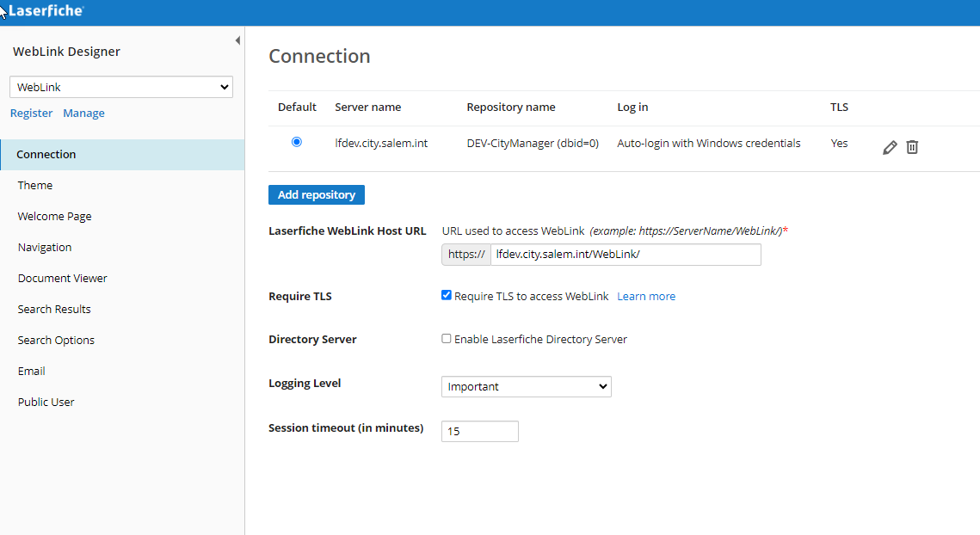Uncheck Require TLS to access WebLink
This screenshot has width=980, height=535.
pyautogui.click(x=447, y=295)
